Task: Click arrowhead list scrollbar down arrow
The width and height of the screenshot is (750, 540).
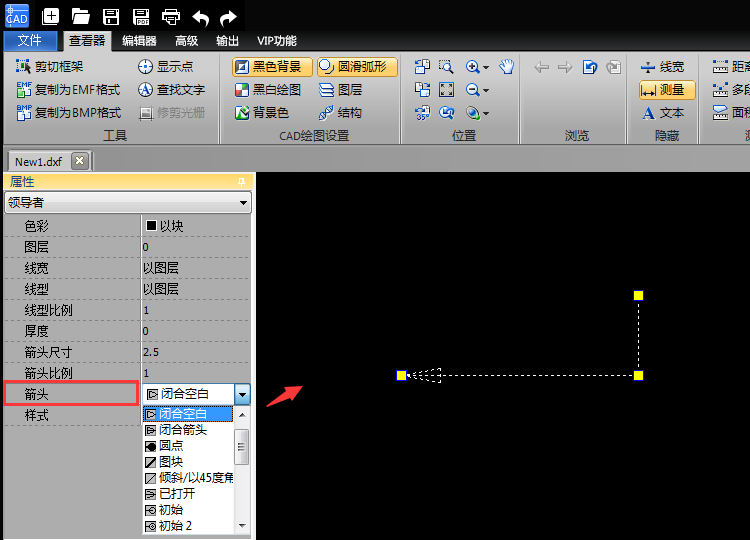Action: pyautogui.click(x=242, y=526)
